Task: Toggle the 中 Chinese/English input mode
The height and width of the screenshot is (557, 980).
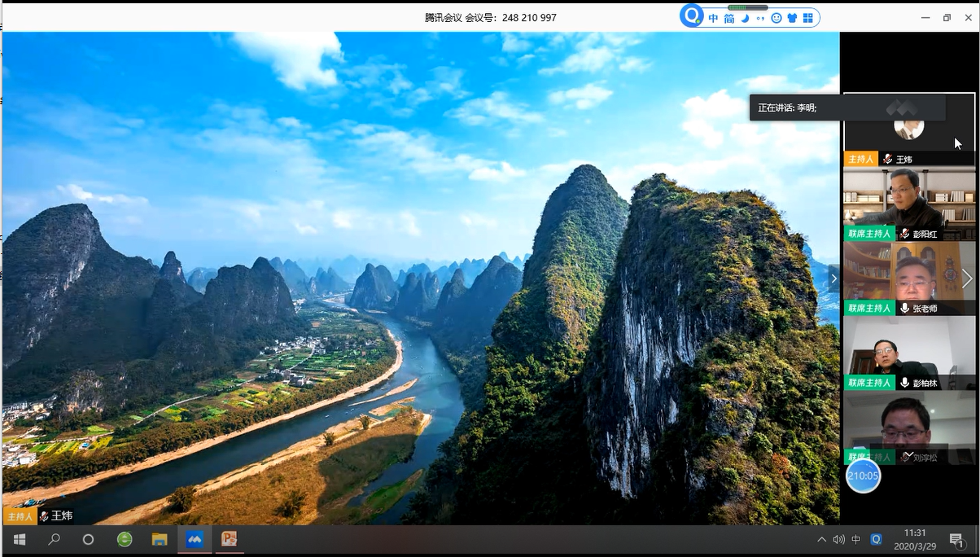Action: pyautogui.click(x=714, y=18)
